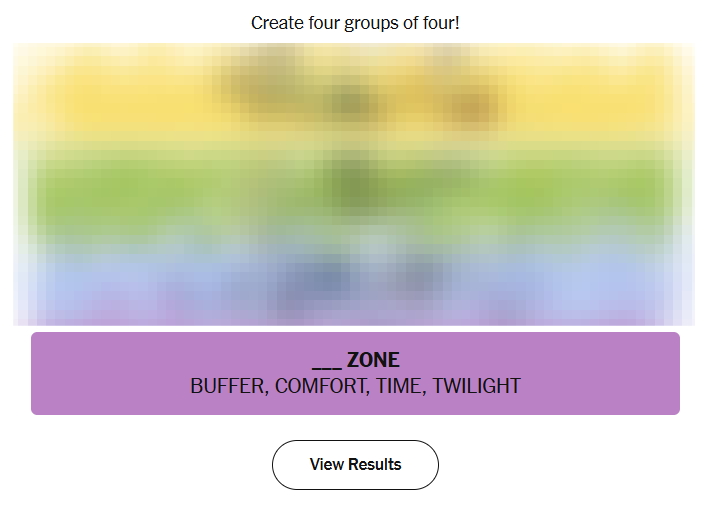The image size is (710, 507).
Task: Click the word BUFFER in purple group
Action: (227, 386)
